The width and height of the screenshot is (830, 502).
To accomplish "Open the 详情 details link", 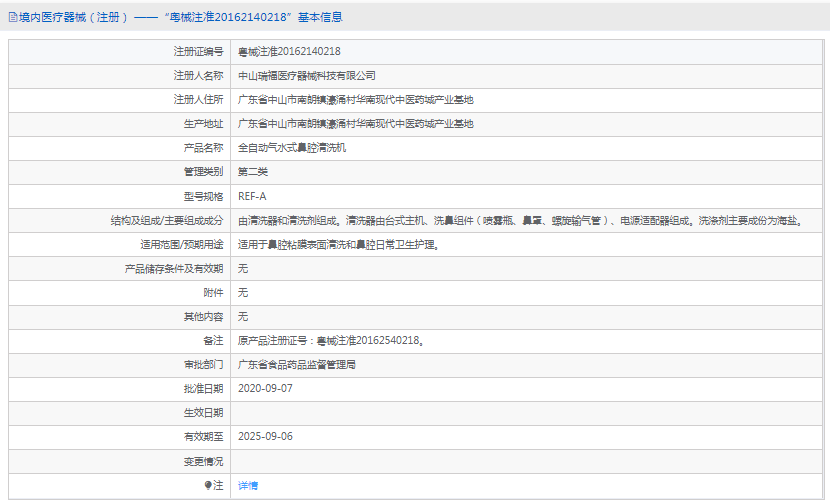I will pos(248,486).
